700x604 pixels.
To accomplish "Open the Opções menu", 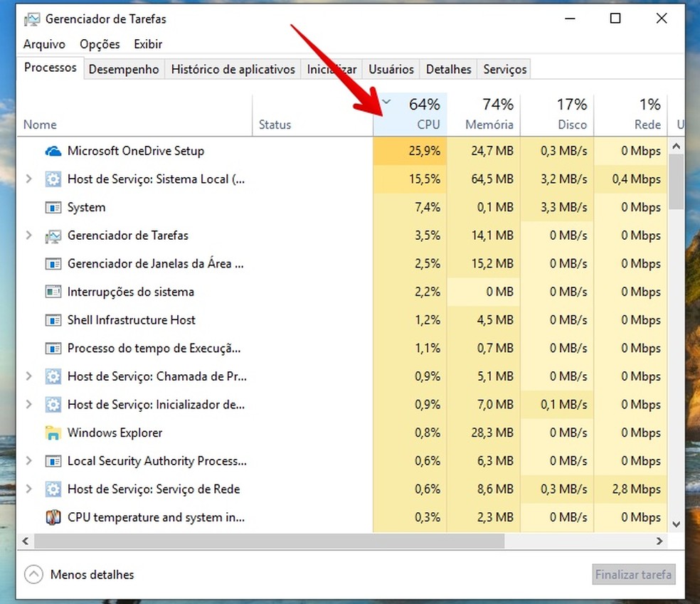I will click(100, 44).
